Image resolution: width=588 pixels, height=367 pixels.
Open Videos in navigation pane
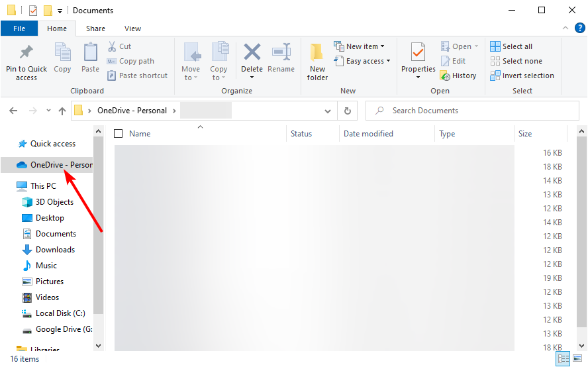[x=40, y=297]
